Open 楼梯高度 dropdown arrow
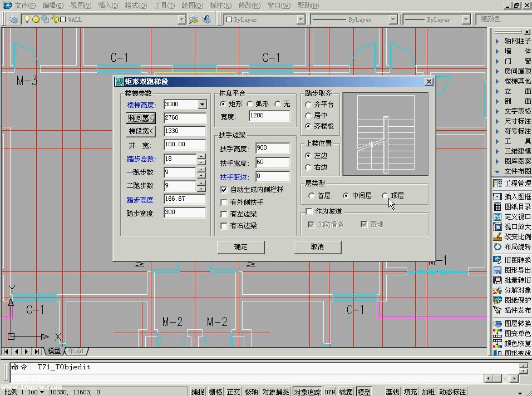The image size is (532, 396). [202, 105]
